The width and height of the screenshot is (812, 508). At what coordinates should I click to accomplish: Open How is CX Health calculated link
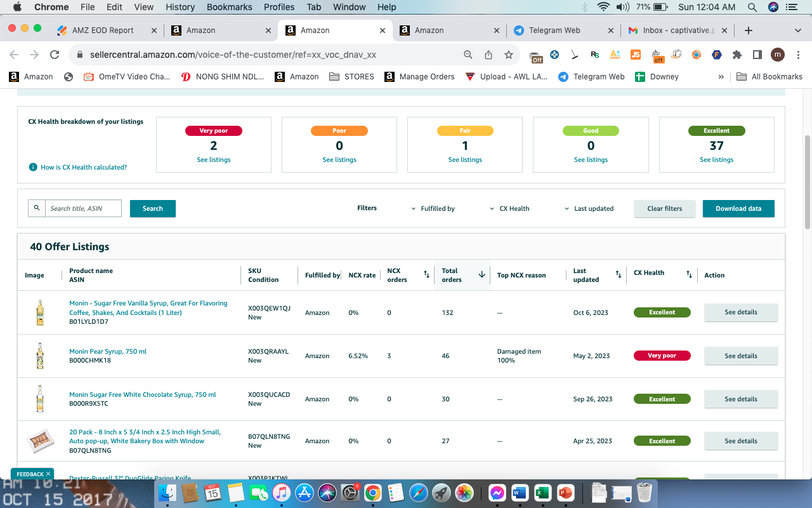(84, 168)
